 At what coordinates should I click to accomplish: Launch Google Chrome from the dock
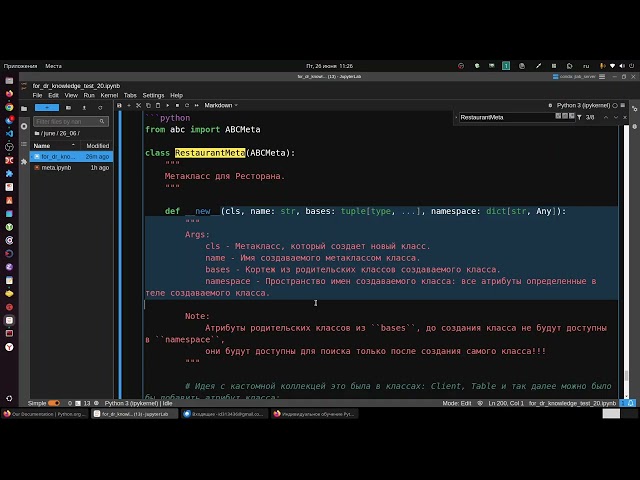(9, 107)
